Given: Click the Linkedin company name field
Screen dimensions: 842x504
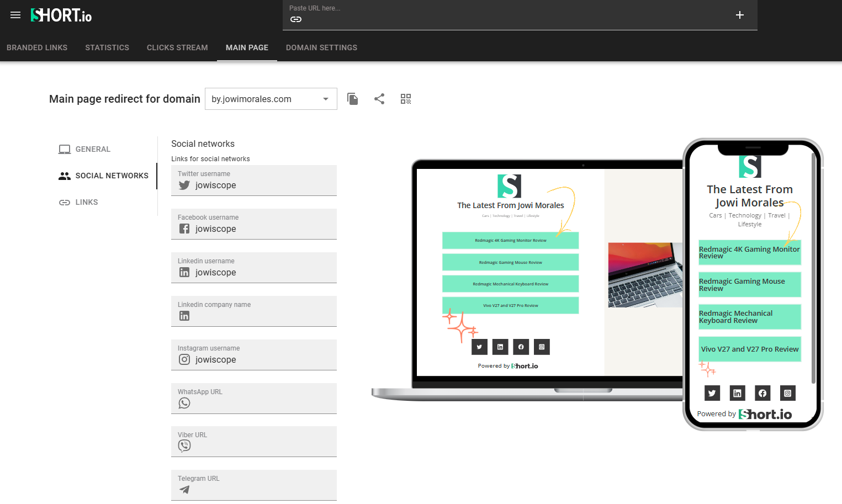Looking at the screenshot, I should pyautogui.click(x=254, y=311).
